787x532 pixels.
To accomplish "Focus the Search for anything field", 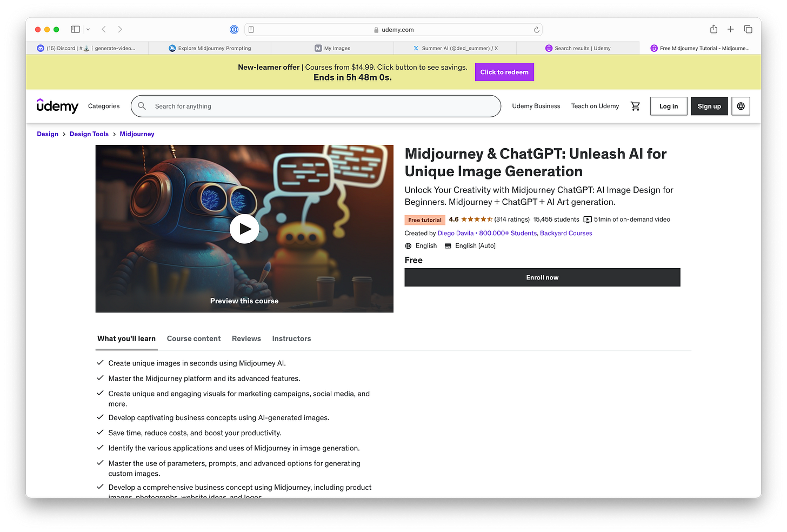I will tap(316, 106).
